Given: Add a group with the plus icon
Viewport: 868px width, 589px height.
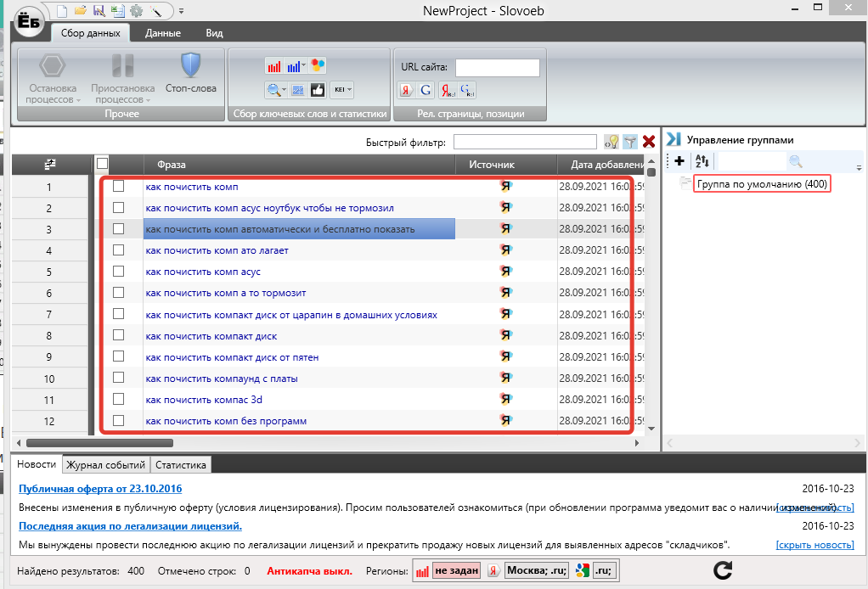Looking at the screenshot, I should [x=679, y=161].
